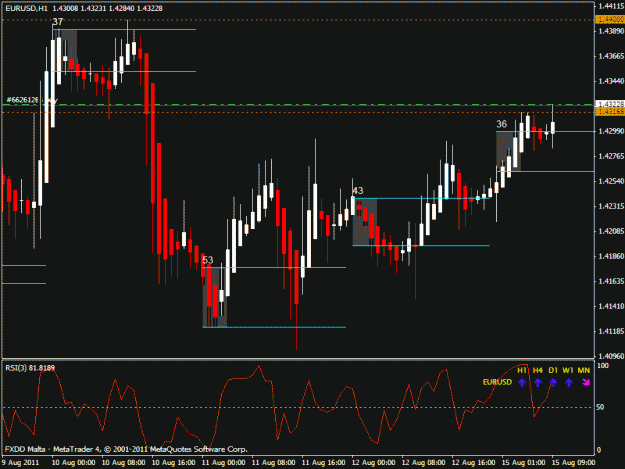Click price scale value 1.41635
Viewport: 625px width, 469px height.
611,281
